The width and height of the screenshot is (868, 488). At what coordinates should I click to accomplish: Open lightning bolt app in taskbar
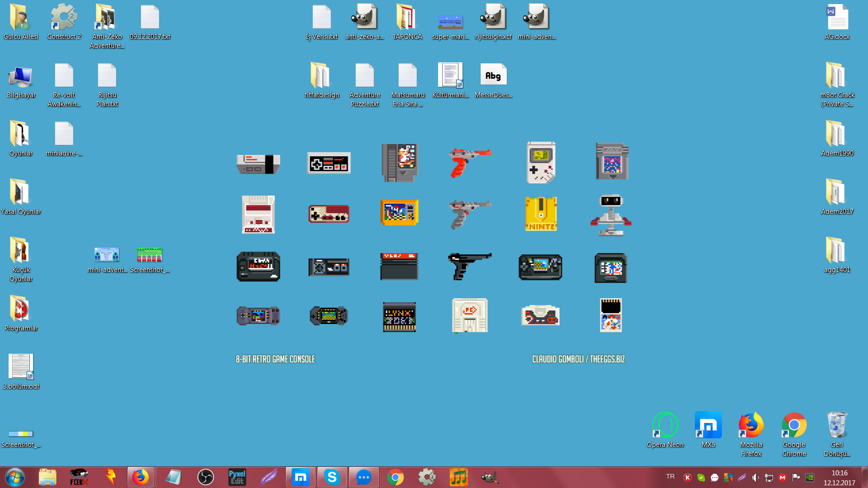111,477
